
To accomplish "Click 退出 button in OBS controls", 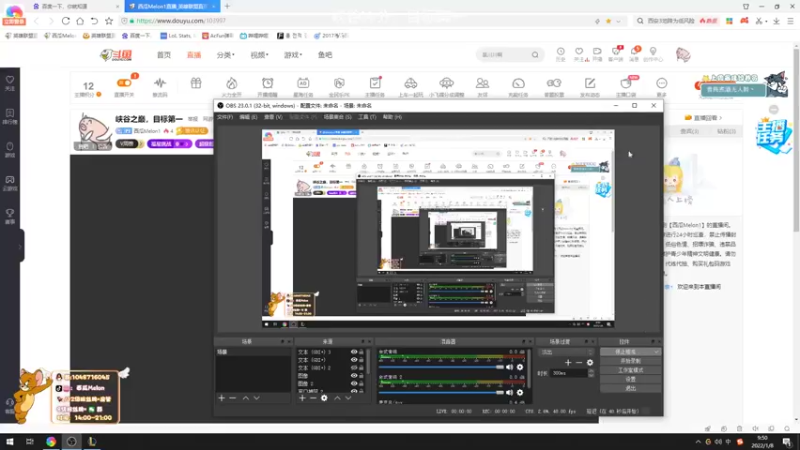I will 631,388.
